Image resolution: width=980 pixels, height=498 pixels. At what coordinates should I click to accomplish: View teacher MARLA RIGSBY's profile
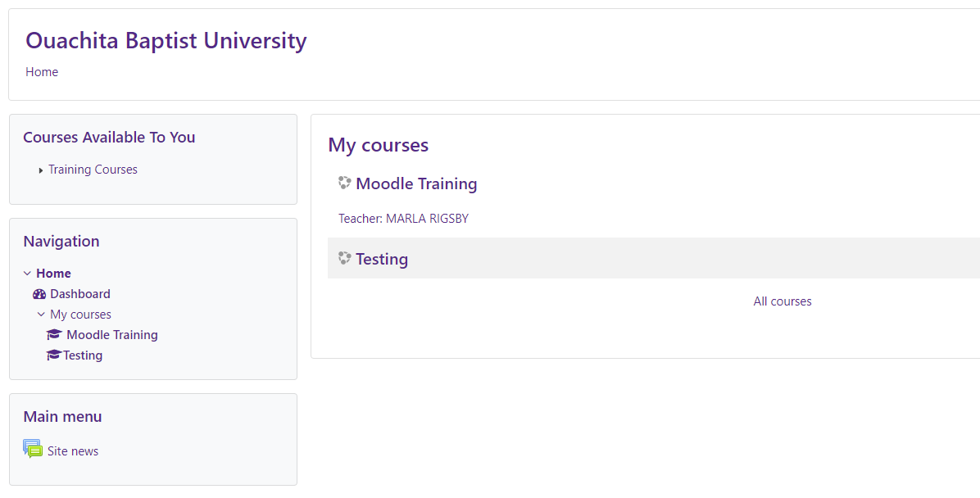coord(428,219)
